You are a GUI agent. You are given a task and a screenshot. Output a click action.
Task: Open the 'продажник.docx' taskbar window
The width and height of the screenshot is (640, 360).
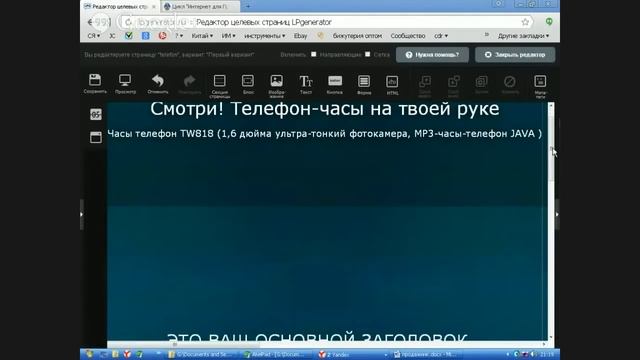[x=425, y=354]
